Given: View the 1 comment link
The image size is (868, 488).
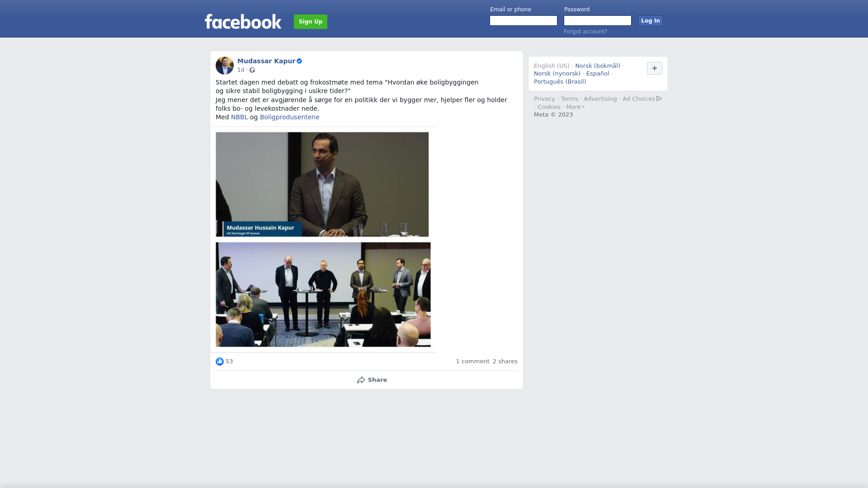Looking at the screenshot, I should (472, 361).
